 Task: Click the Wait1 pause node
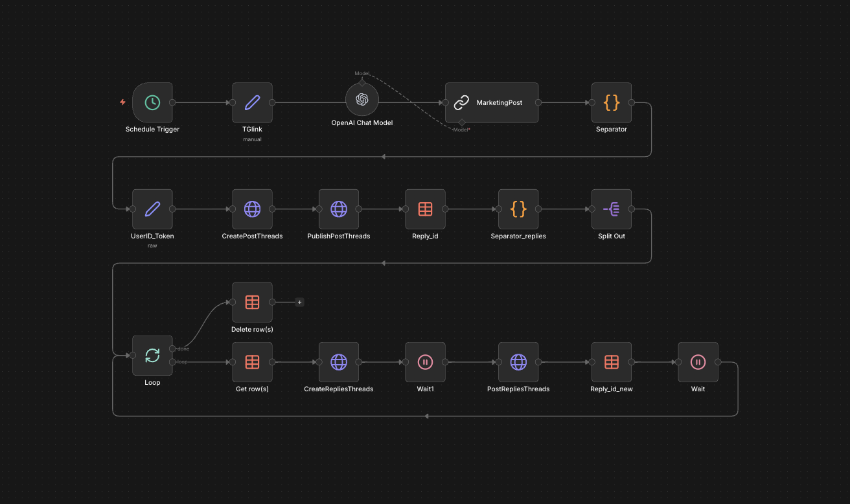coord(425,362)
